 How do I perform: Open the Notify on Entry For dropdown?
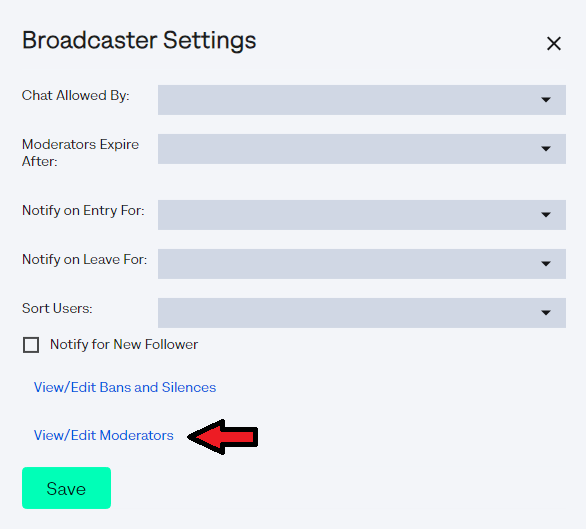[x=361, y=215]
